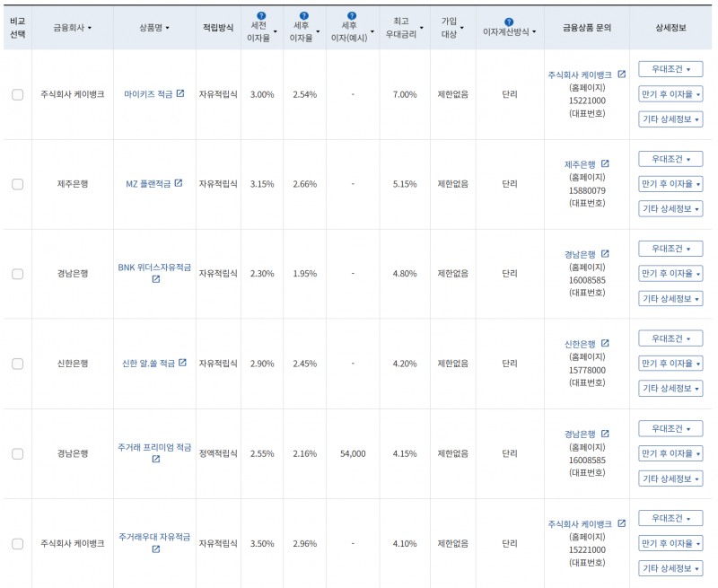This screenshot has width=718, height=588.
Task: Sort by 세후 이자율 column arrow
Action: point(318,31)
